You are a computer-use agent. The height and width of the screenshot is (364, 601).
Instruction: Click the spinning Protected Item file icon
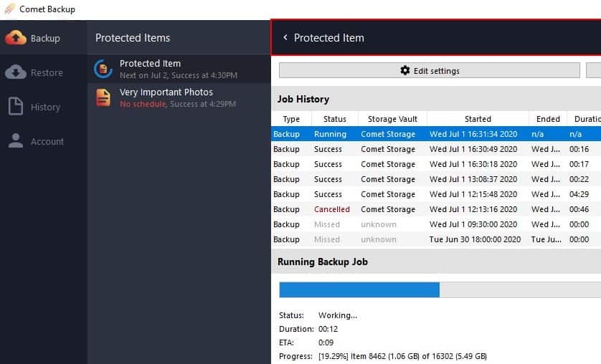[x=103, y=69]
